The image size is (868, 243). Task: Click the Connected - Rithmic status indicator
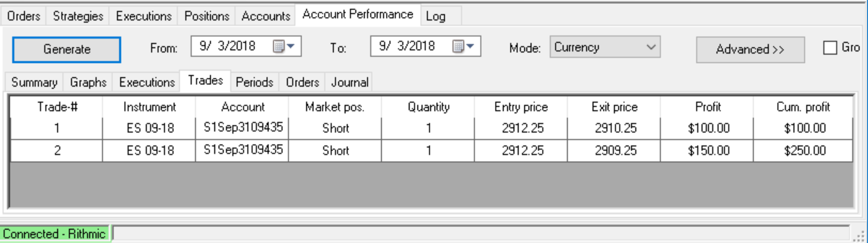54,234
